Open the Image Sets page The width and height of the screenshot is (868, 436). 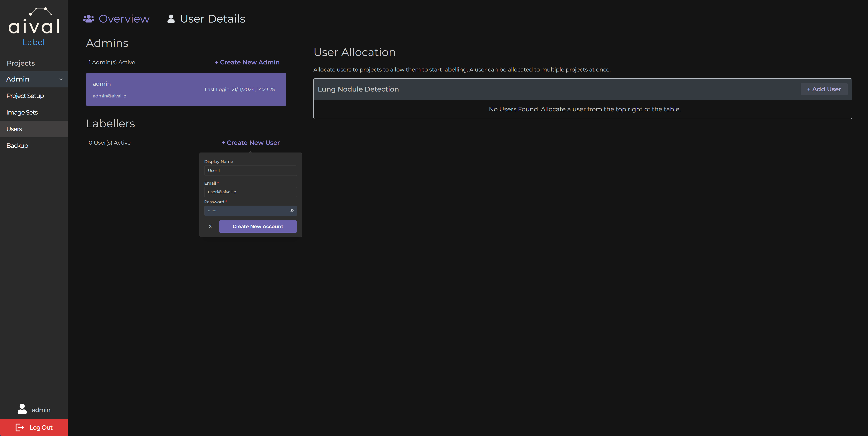click(x=22, y=112)
